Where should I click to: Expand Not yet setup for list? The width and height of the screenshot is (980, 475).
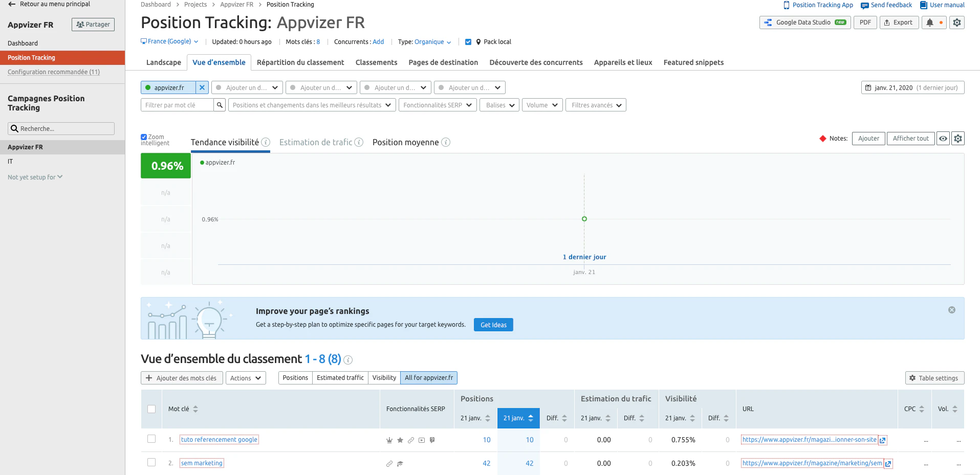click(35, 177)
